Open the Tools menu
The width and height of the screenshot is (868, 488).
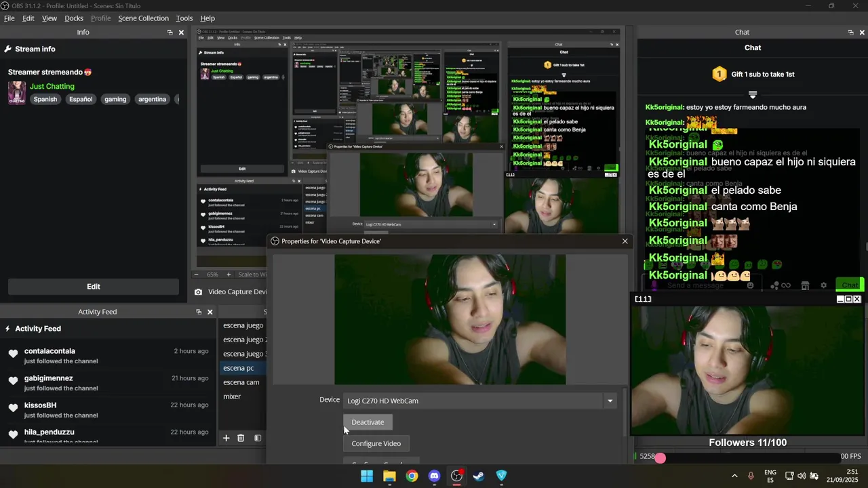pos(184,18)
